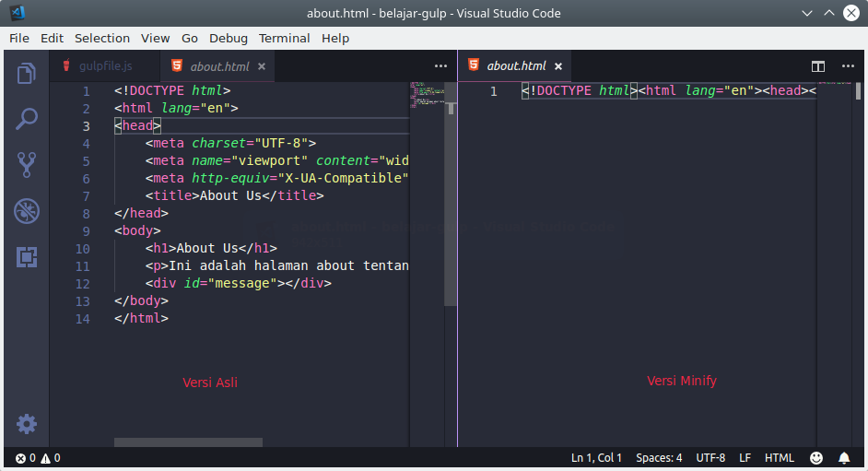
Task: Open more actions menu in left editor group
Action: point(440,65)
